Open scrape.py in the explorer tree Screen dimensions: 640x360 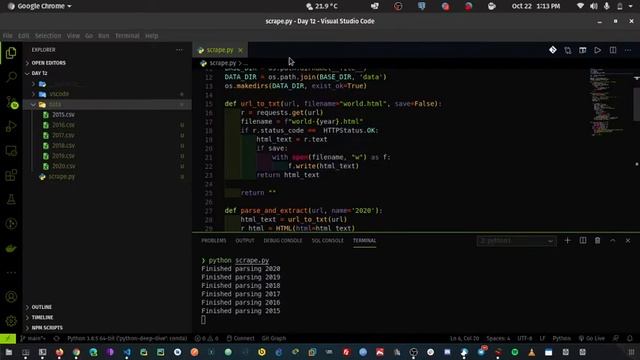[x=62, y=176]
